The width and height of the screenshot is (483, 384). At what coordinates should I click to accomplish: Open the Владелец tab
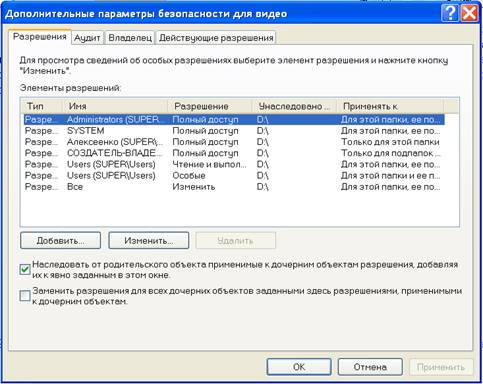130,38
